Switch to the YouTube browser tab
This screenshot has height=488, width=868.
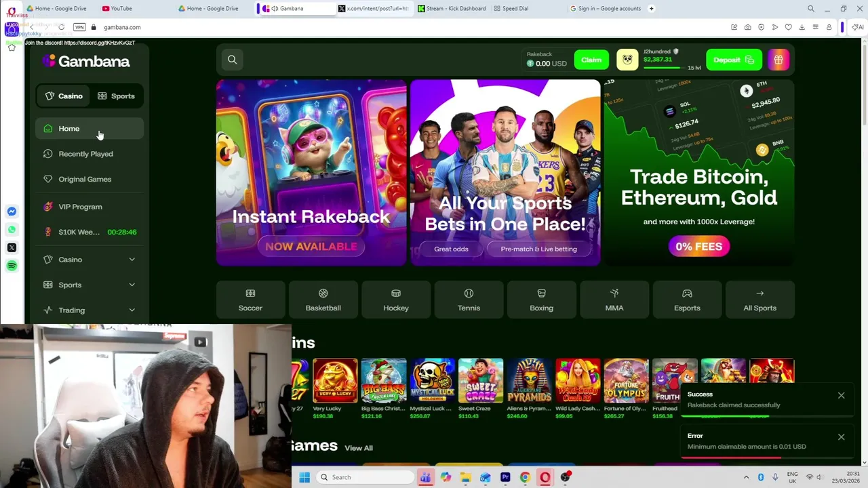pos(136,9)
